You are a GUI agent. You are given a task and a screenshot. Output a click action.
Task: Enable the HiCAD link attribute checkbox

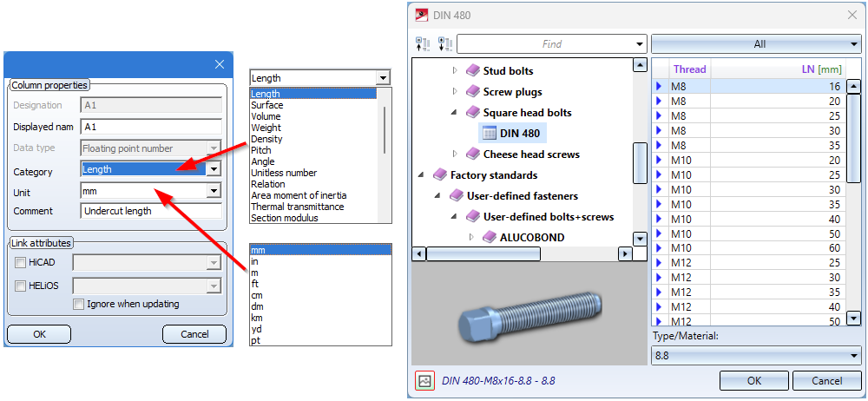20,262
